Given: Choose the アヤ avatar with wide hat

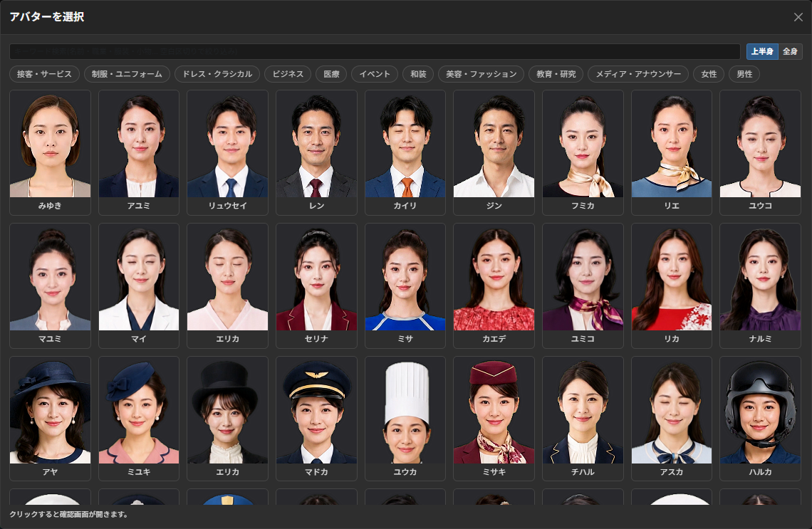Looking at the screenshot, I should 51,419.
